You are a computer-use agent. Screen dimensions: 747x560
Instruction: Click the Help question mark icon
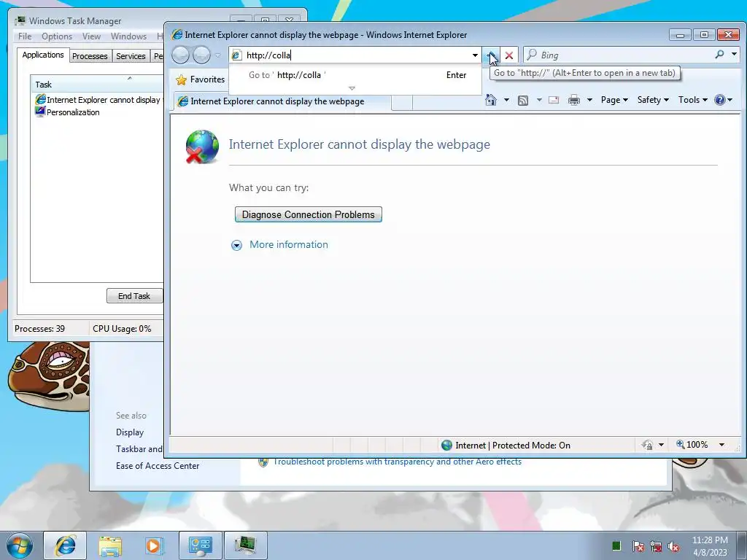point(720,100)
